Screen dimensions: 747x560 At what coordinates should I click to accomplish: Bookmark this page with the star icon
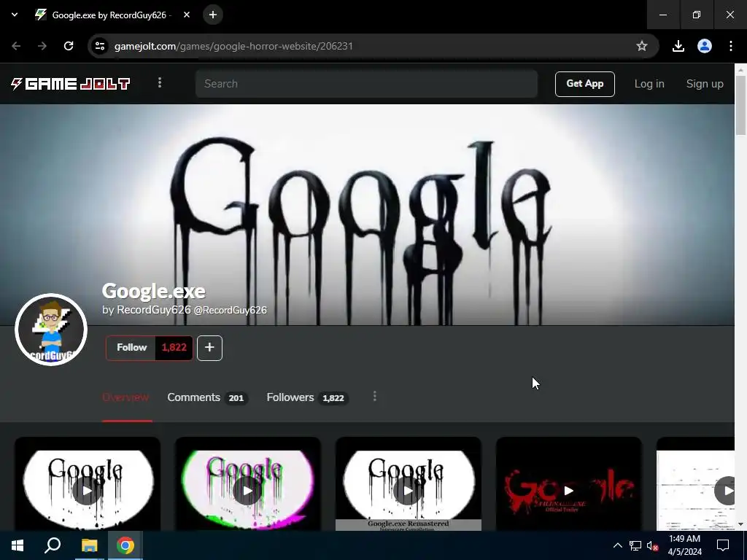[642, 46]
